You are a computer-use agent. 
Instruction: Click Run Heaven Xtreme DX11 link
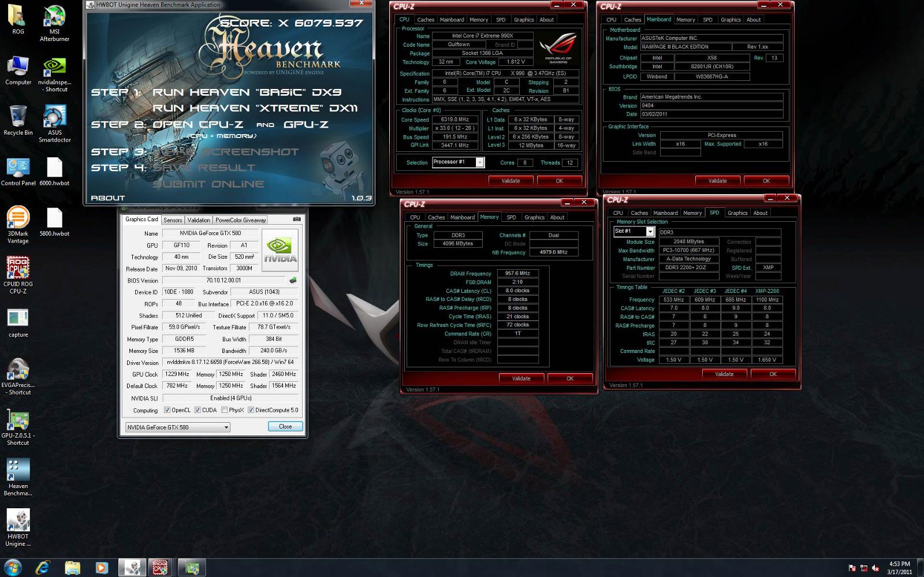coord(255,108)
